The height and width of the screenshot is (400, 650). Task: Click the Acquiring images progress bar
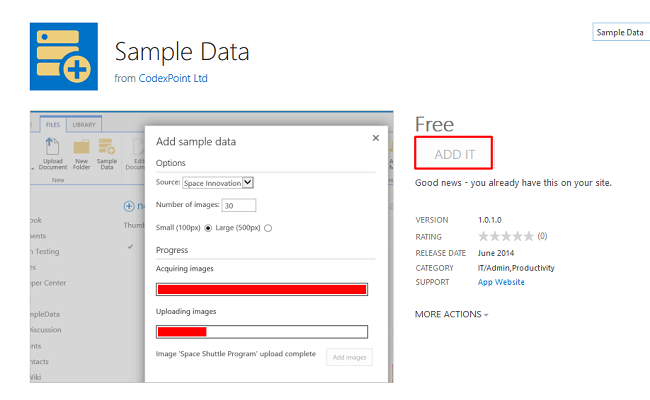(x=262, y=289)
